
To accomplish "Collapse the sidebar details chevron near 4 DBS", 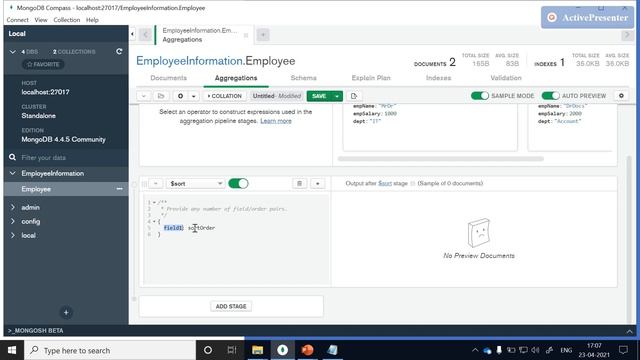I will [x=13, y=52].
